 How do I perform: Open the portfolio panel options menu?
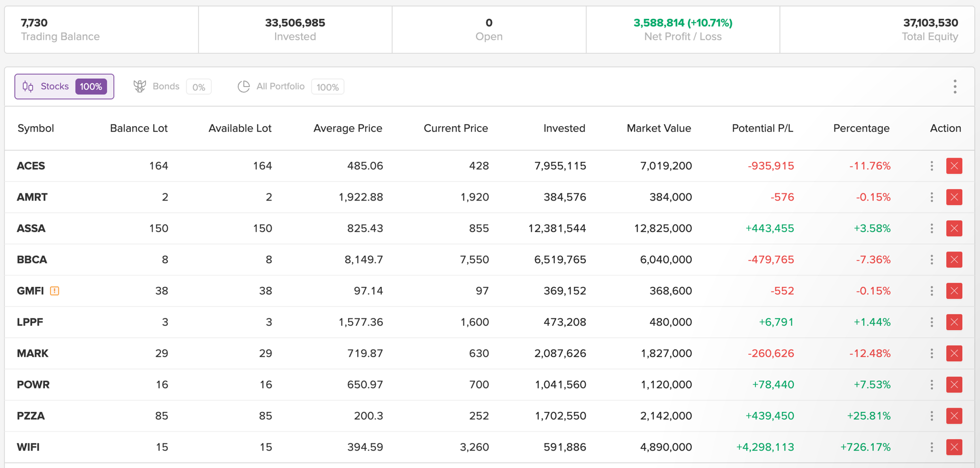(x=954, y=87)
